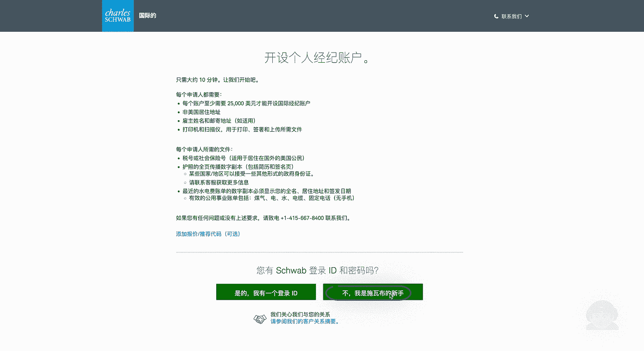Viewport: 644px width, 351px height.
Task: Click 非美国居住地址 list item
Action: pos(201,112)
